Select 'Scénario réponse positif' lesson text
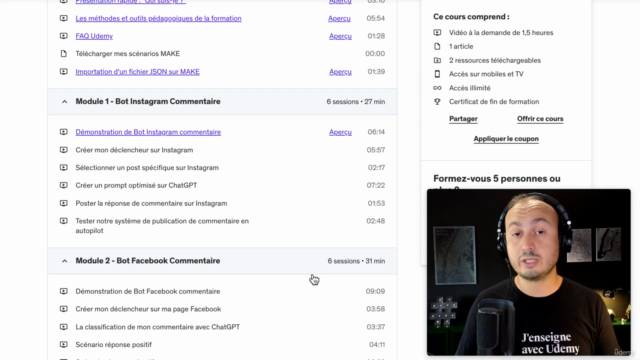 point(113,344)
